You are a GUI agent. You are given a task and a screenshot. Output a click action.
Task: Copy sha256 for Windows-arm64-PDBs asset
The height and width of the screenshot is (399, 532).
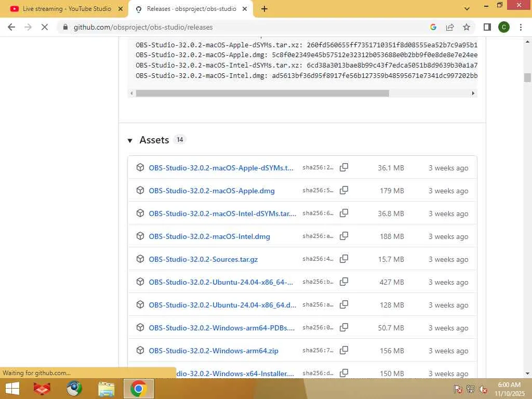coord(344,327)
